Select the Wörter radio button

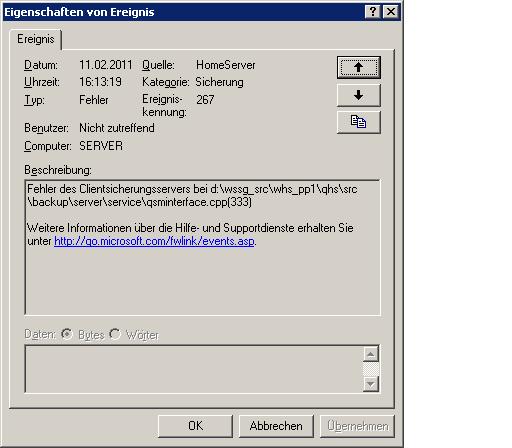pyautogui.click(x=115, y=334)
